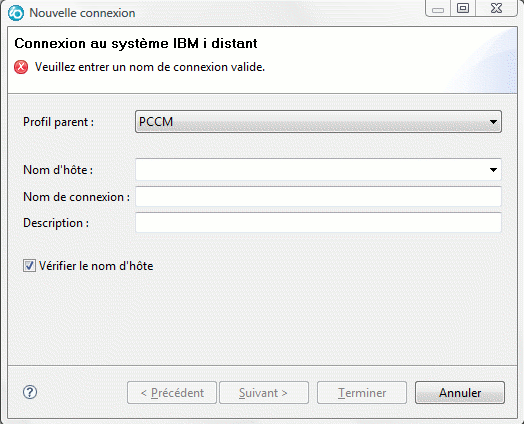Close the dialog with the X button
The image size is (524, 424).
pyautogui.click(x=496, y=8)
